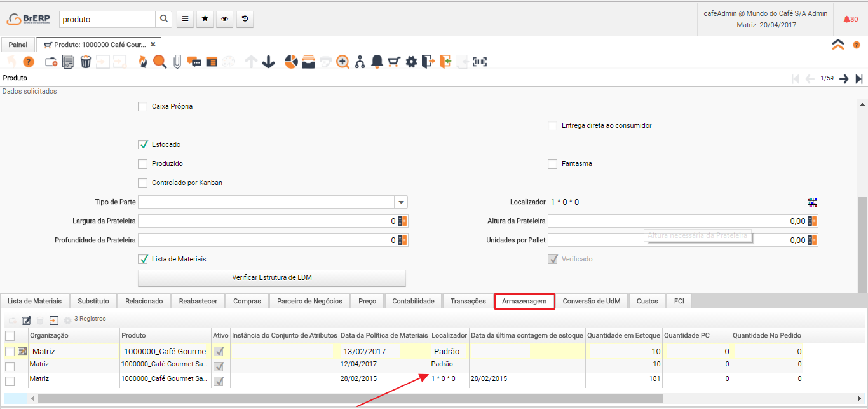
Task: Switch to the Transações tab
Action: pyautogui.click(x=468, y=301)
